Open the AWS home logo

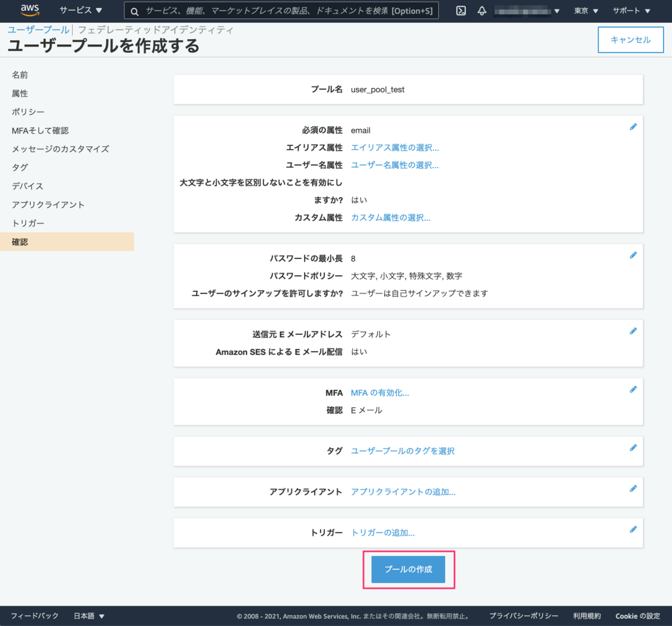click(x=30, y=10)
